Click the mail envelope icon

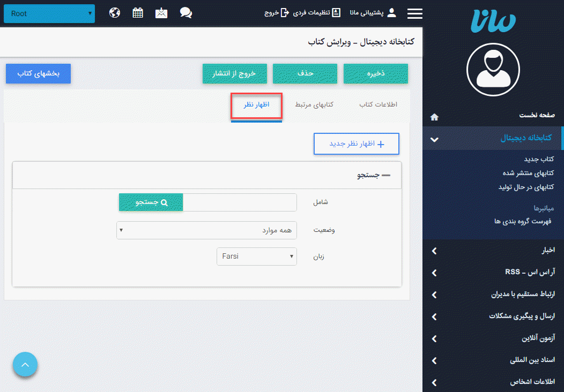(x=161, y=13)
